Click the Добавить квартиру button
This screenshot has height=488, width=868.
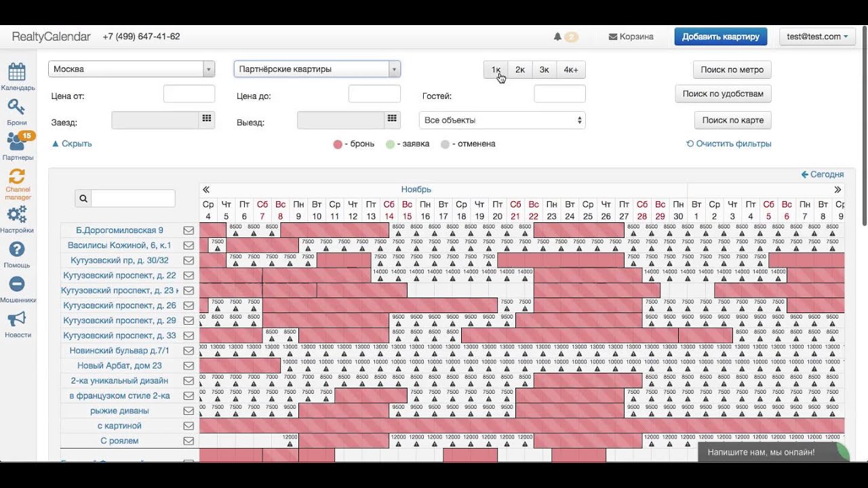721,37
